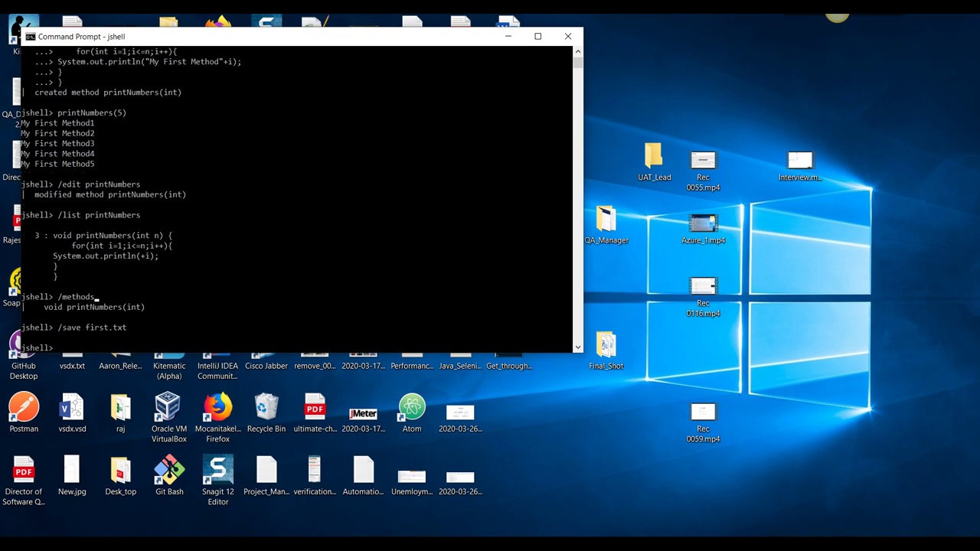Viewport: 980px width, 551px height.
Task: Click the "System.out.println(+i);" code line
Action: (106, 256)
